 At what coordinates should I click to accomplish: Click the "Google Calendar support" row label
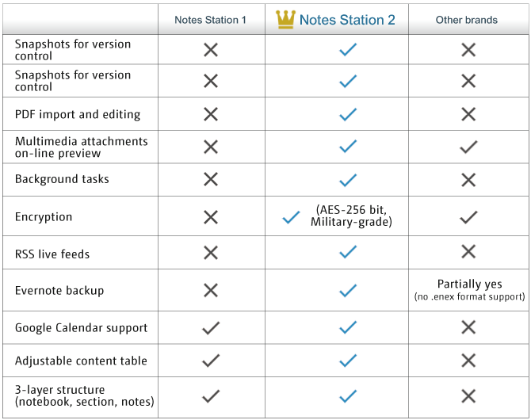(x=82, y=327)
